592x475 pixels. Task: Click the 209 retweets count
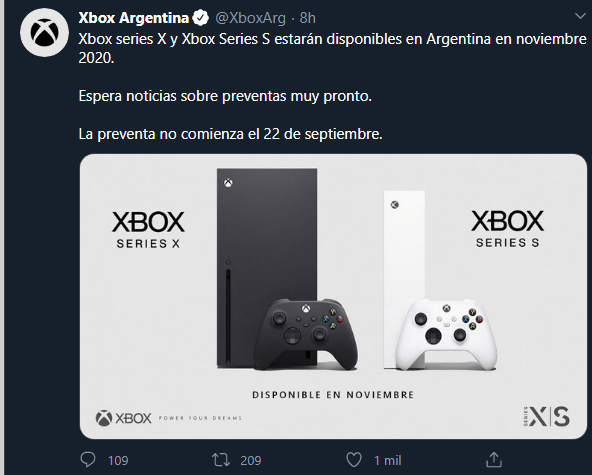point(251,461)
